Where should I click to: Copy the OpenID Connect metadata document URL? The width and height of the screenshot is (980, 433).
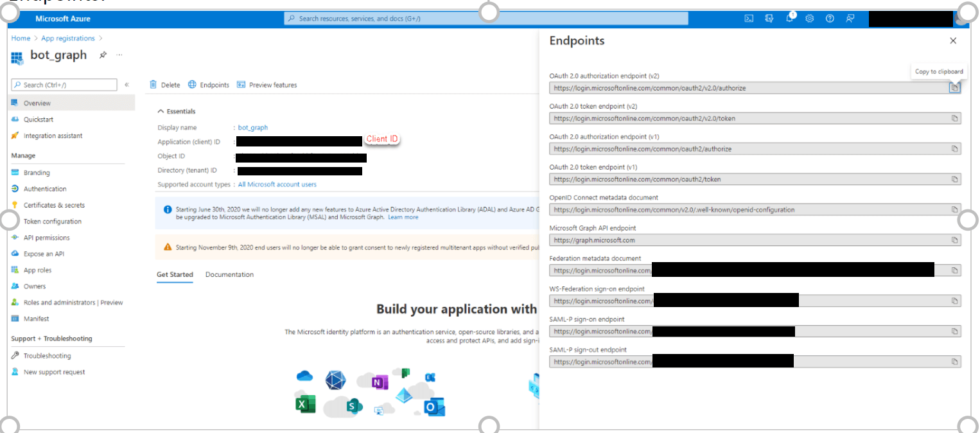(x=953, y=209)
